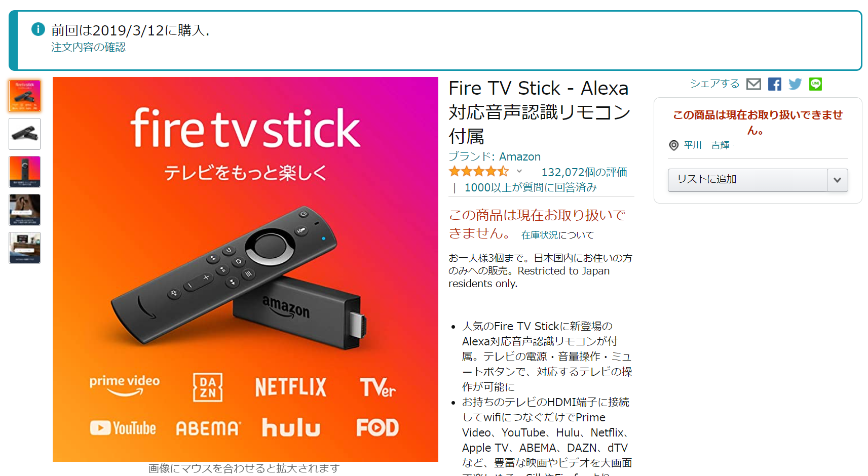This screenshot has height=476, width=868.
Task: Share the product on Twitter
Action: (795, 84)
